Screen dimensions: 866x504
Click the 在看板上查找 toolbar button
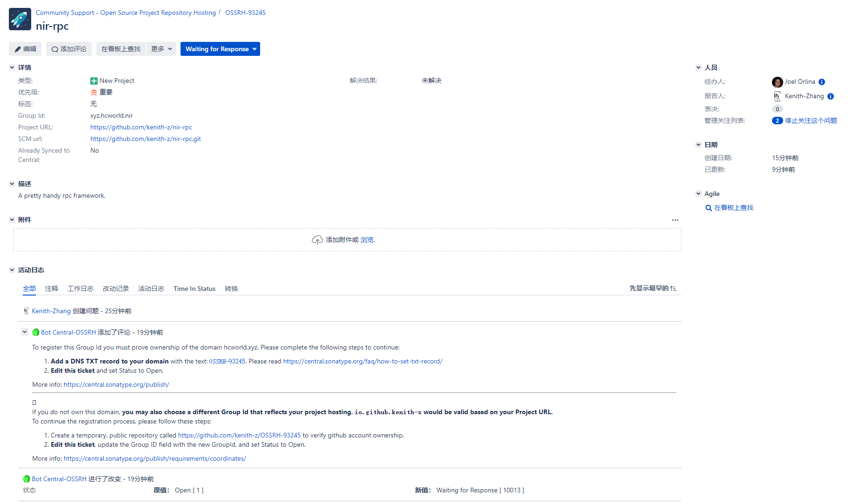pyautogui.click(x=121, y=49)
